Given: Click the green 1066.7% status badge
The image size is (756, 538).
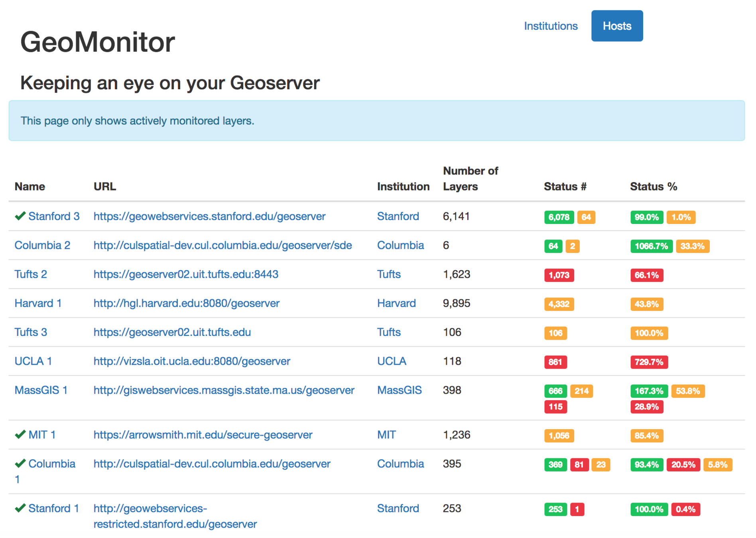Looking at the screenshot, I should tap(652, 246).
